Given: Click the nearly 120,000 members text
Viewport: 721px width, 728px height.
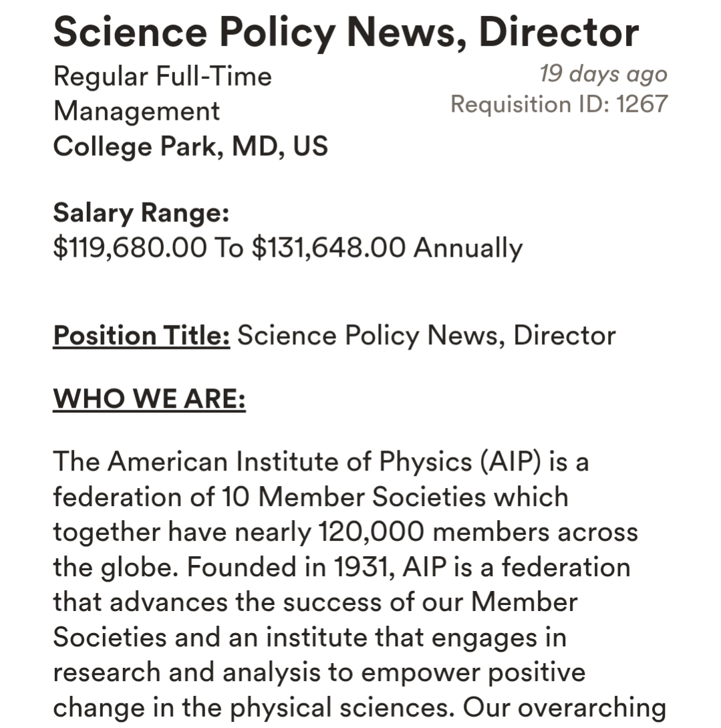Looking at the screenshot, I should click(392, 532).
